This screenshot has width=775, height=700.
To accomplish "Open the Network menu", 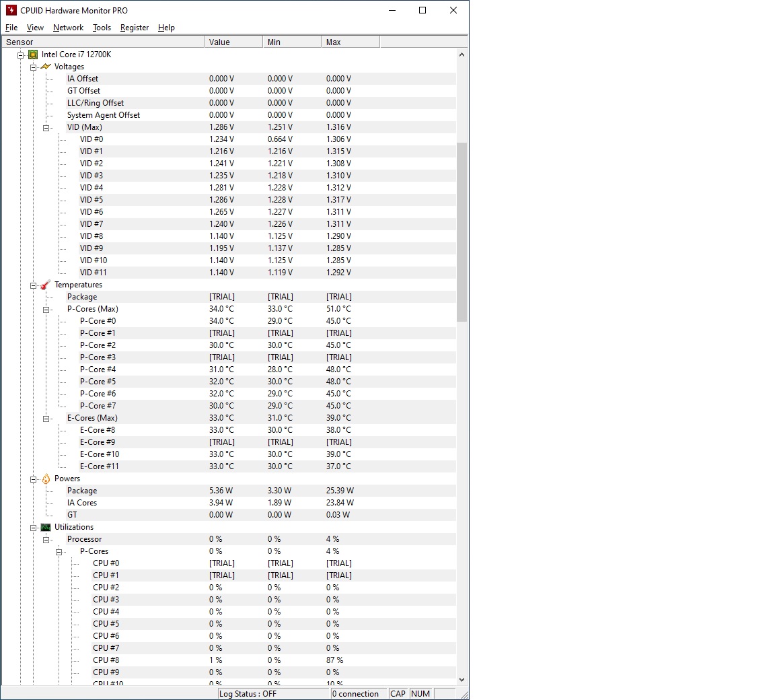I will (68, 28).
